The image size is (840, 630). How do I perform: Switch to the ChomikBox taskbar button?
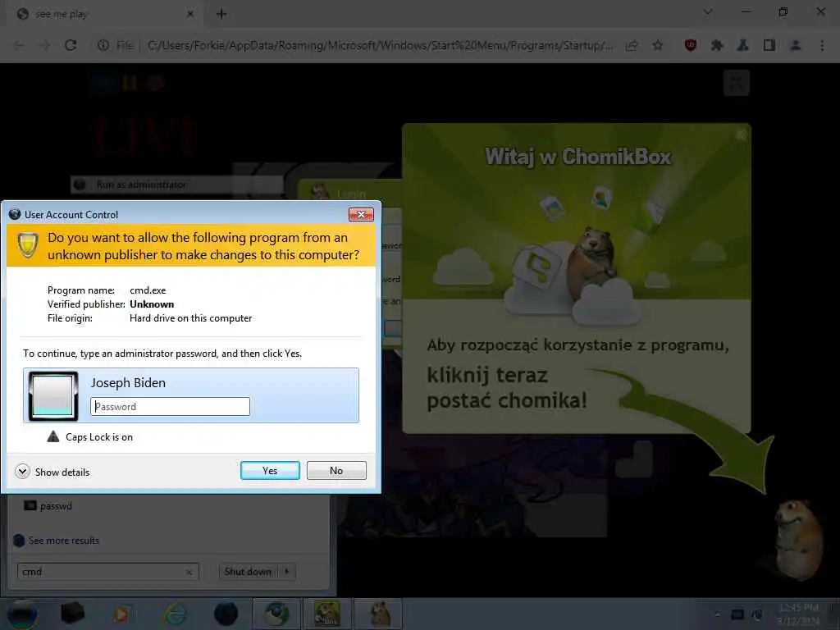pyautogui.click(x=326, y=614)
